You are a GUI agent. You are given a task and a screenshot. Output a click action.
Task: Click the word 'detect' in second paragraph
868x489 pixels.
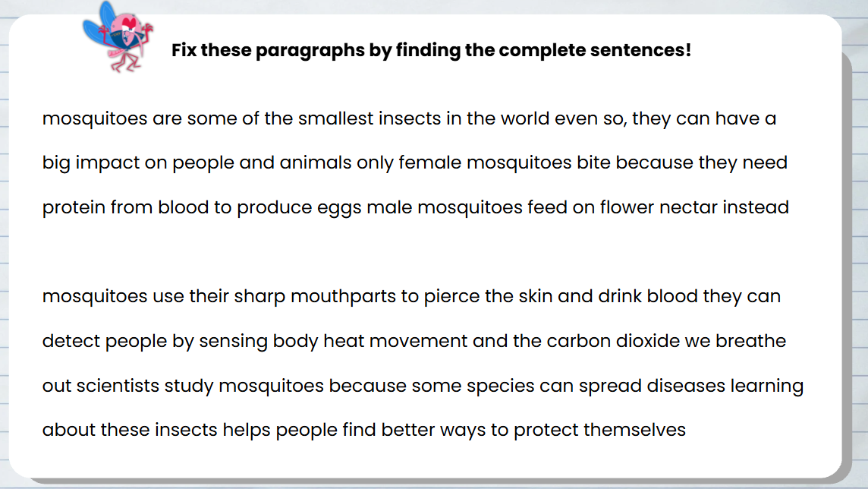click(x=71, y=341)
